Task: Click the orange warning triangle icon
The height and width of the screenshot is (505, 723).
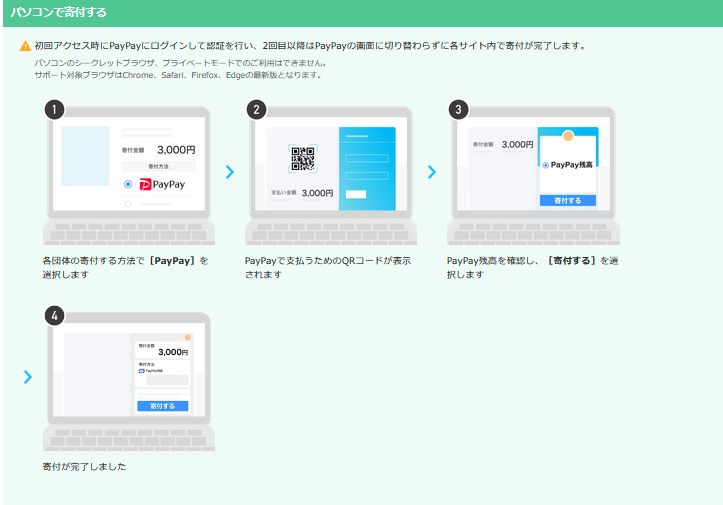Action: pos(25,46)
